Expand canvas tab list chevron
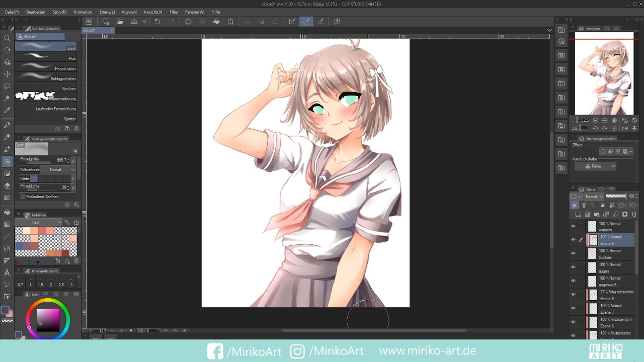Image resolution: width=644 pixels, height=362 pixels. tap(549, 30)
